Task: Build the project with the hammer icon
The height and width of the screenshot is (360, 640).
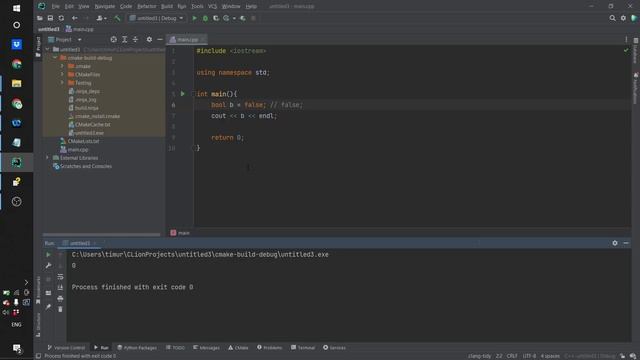Action: point(117,18)
